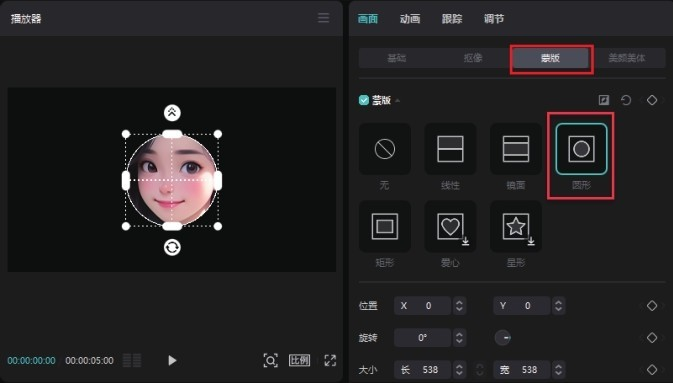The image size is (673, 383).
Task: Click the 比例 ratio button
Action: tap(299, 360)
